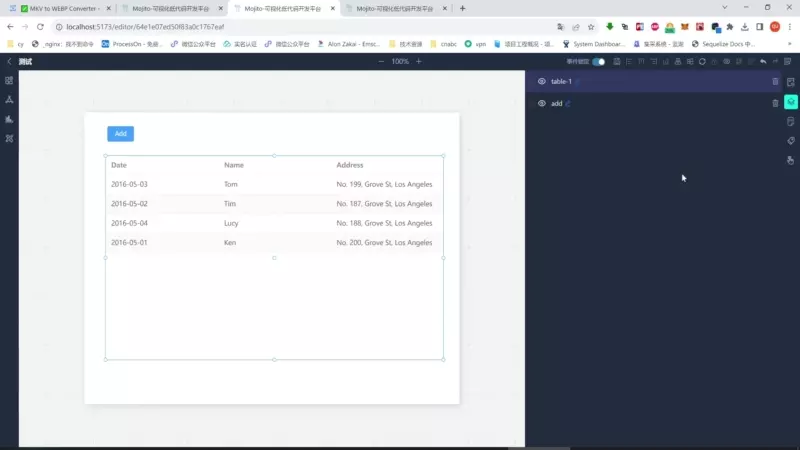Click the refresh icon in the editor toolbar
Screen dimensions: 800x450
[x=702, y=62]
